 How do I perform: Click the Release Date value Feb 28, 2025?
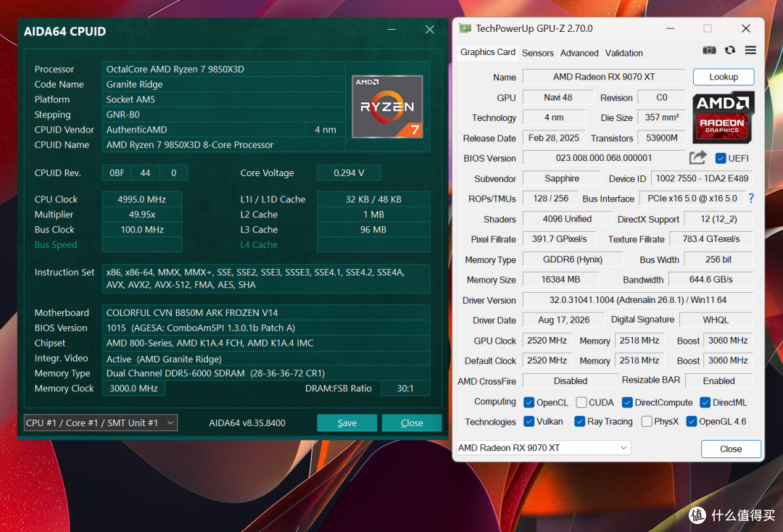554,138
